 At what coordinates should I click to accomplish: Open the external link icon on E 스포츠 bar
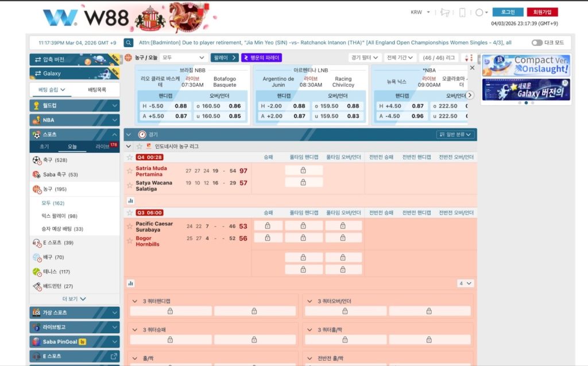(114, 356)
